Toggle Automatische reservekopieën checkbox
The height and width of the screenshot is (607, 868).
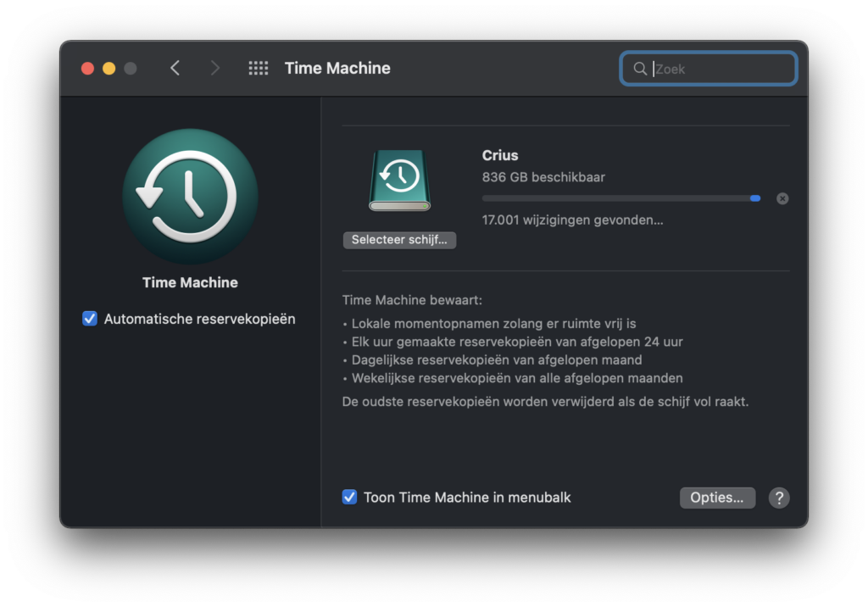click(90, 319)
